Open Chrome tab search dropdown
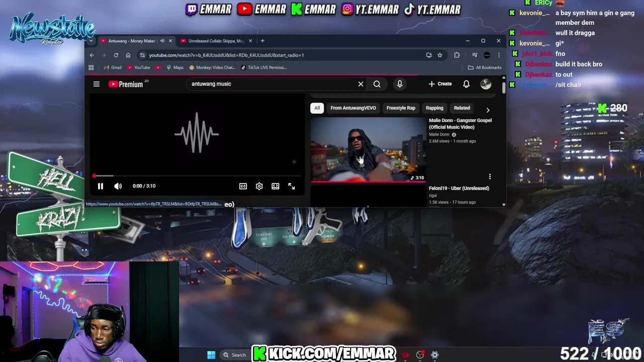 pyautogui.click(x=91, y=41)
